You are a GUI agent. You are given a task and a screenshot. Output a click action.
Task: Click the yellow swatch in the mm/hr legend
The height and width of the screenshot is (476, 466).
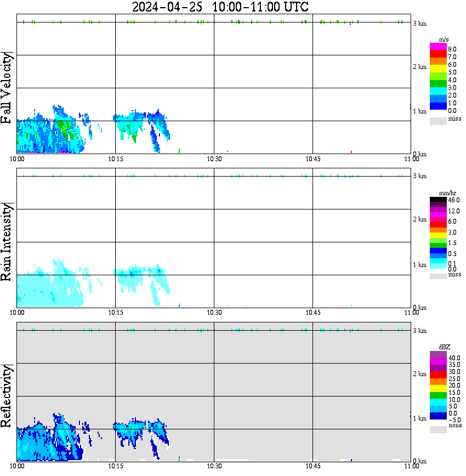pyautogui.click(x=438, y=235)
